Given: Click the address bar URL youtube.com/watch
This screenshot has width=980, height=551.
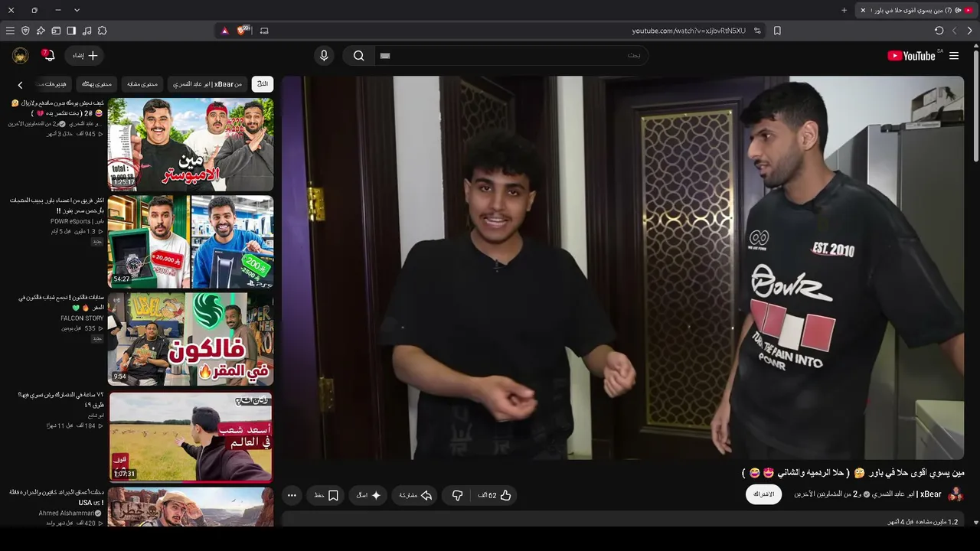Looking at the screenshot, I should (688, 31).
